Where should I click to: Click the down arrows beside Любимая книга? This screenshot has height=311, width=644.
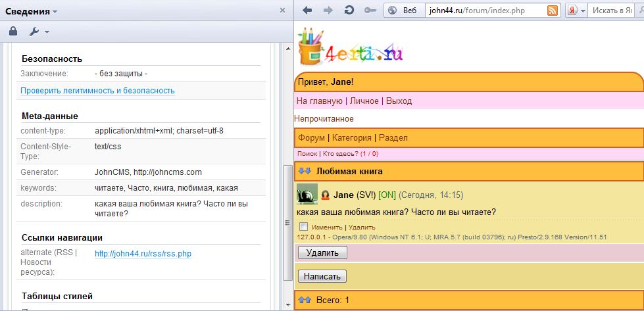click(x=305, y=171)
